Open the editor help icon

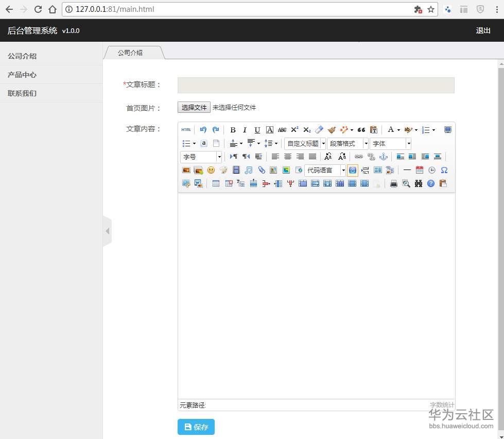431,183
